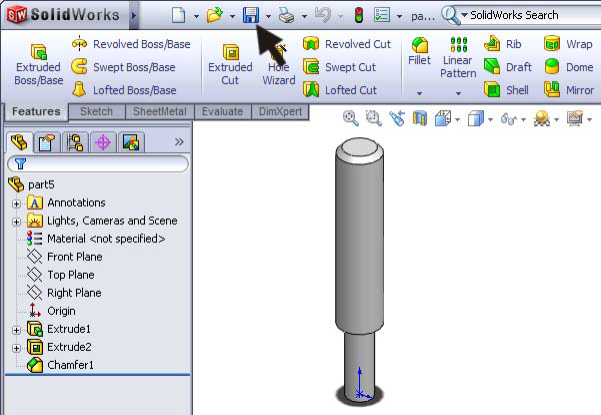Choose the Swept Cut tool
Screen dimensions: 601x415
[346, 67]
